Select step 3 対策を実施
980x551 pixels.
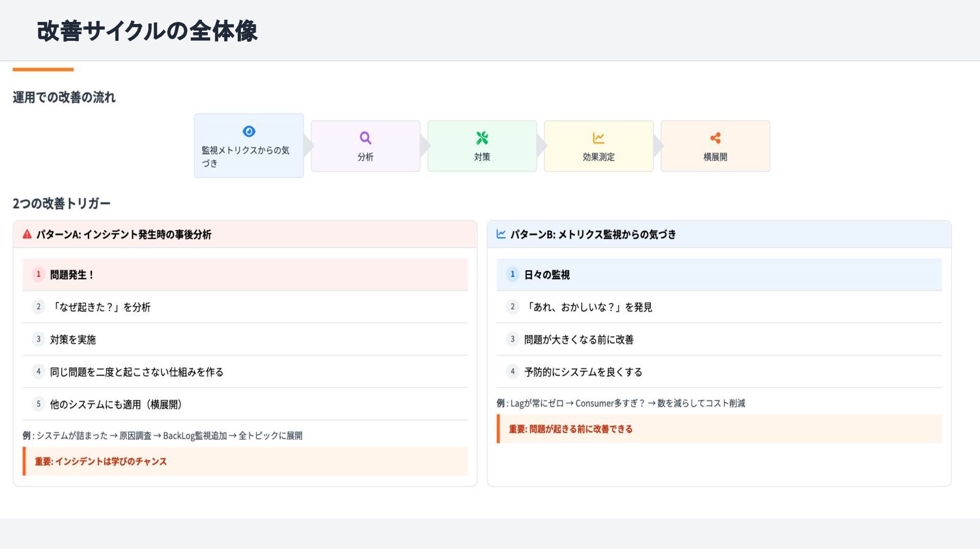tap(73, 340)
